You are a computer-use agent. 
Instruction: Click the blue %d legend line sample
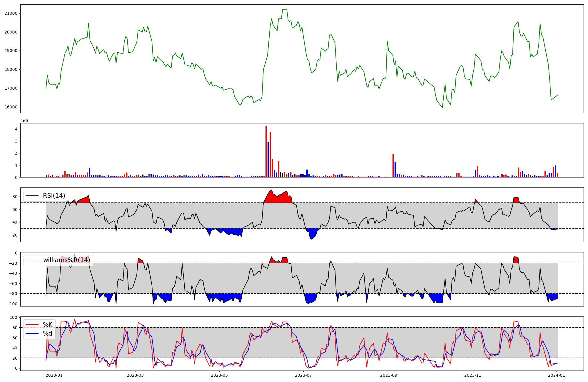click(x=32, y=334)
